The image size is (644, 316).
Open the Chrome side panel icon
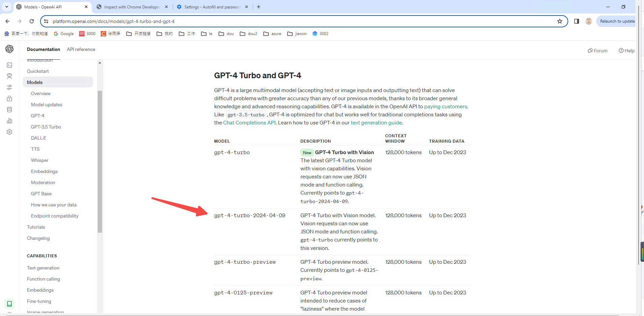(577, 21)
